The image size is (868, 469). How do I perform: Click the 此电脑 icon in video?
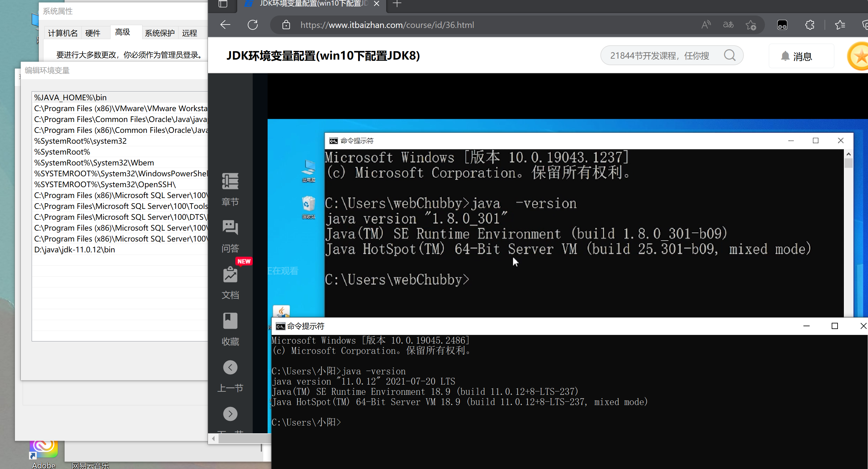pyautogui.click(x=308, y=171)
